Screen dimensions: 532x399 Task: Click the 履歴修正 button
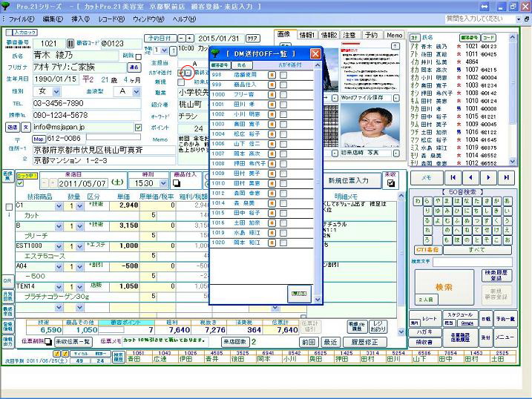tap(365, 342)
